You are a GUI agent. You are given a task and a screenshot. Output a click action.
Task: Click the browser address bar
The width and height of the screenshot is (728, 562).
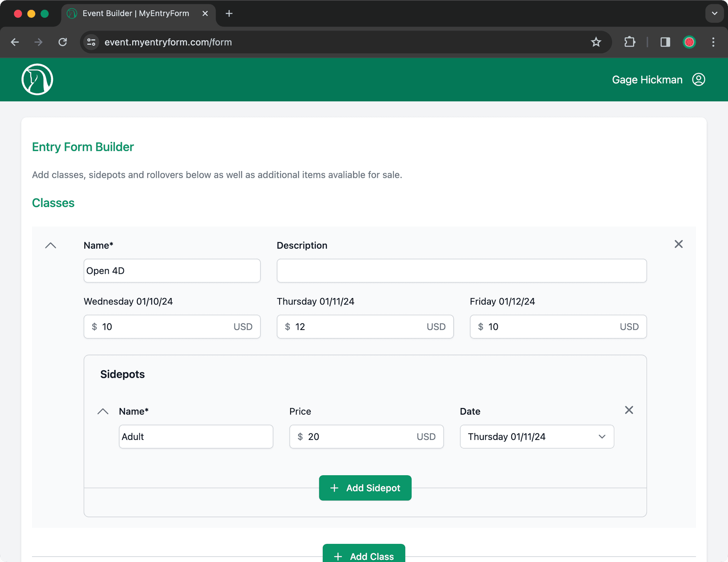click(x=249, y=42)
